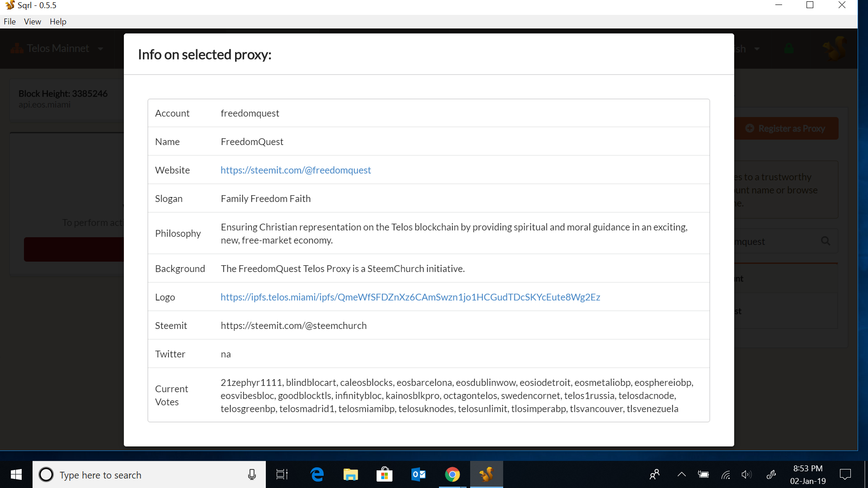Viewport: 868px width, 488px height.
Task: Open File Explorer from the taskbar
Action: pos(350,474)
